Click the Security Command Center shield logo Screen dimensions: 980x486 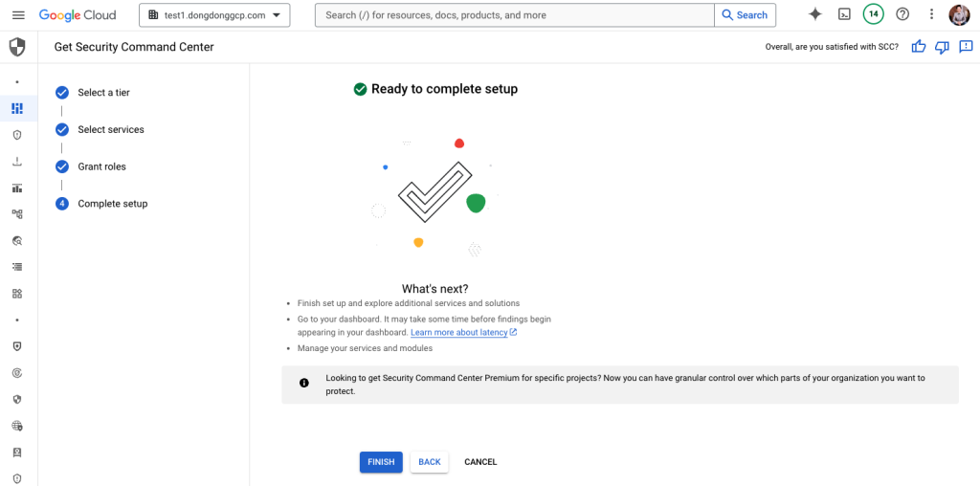click(x=17, y=47)
